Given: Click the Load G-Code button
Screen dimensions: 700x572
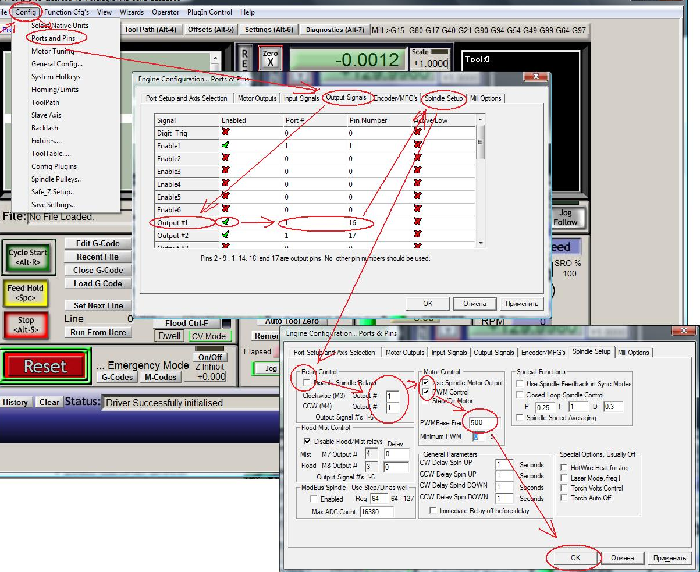Looking at the screenshot, I should click(98, 283).
